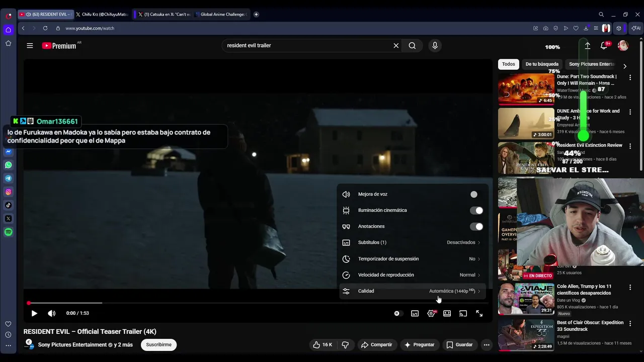Viewport: 644px width, 362px height.
Task: Select the 'De tu búsqueda' chip
Action: point(542,64)
